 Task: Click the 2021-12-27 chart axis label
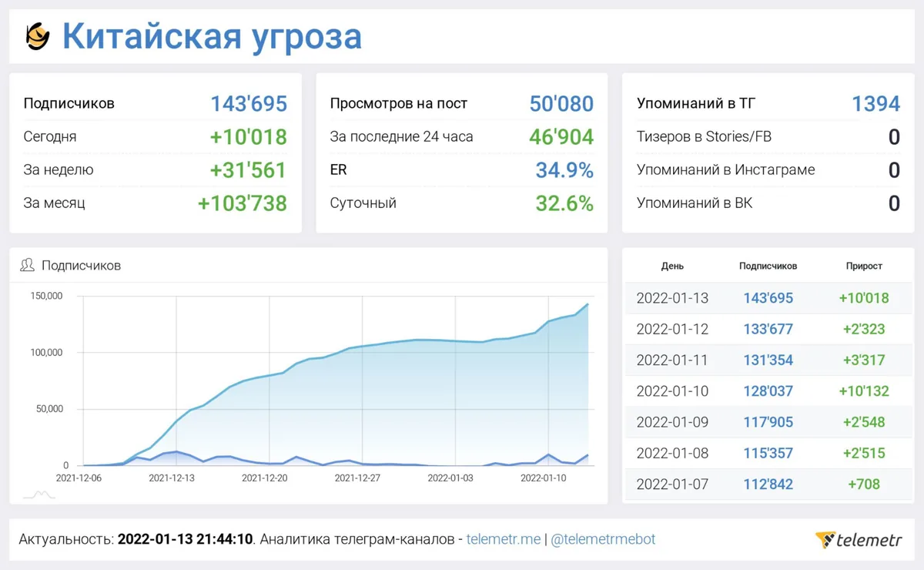357,478
